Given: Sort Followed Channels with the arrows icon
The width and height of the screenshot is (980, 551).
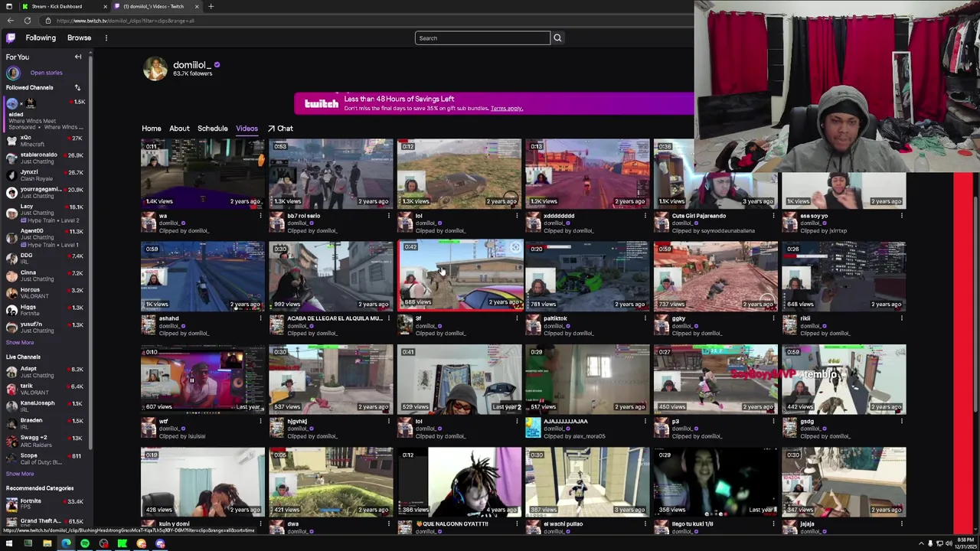Looking at the screenshot, I should click(77, 87).
